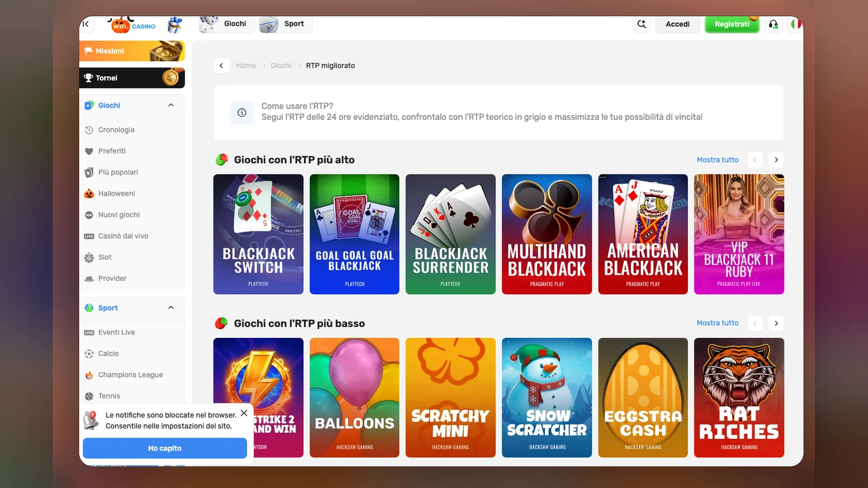Open the Win Casino logo home
868x488 pixels.
click(x=132, y=25)
